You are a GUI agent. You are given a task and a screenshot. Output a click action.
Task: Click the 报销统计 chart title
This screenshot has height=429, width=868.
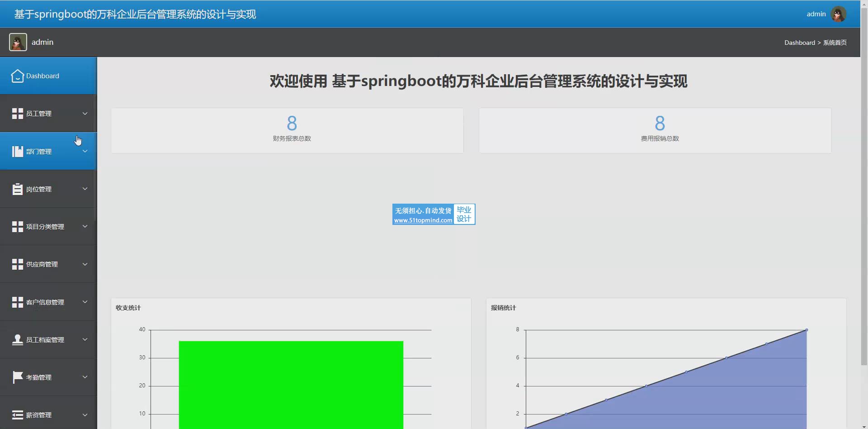(x=503, y=308)
